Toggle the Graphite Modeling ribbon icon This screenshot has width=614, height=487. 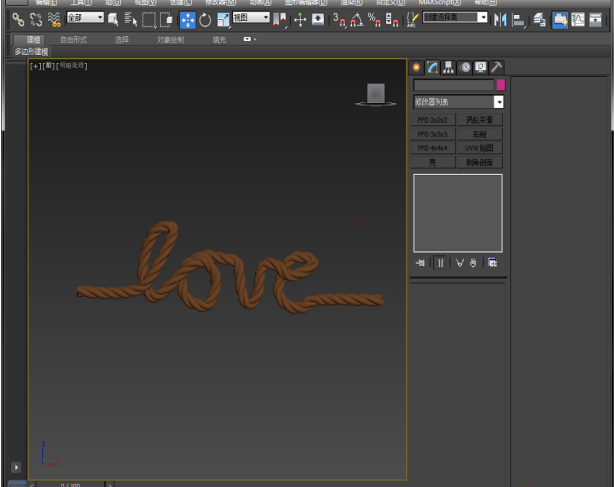click(560, 20)
